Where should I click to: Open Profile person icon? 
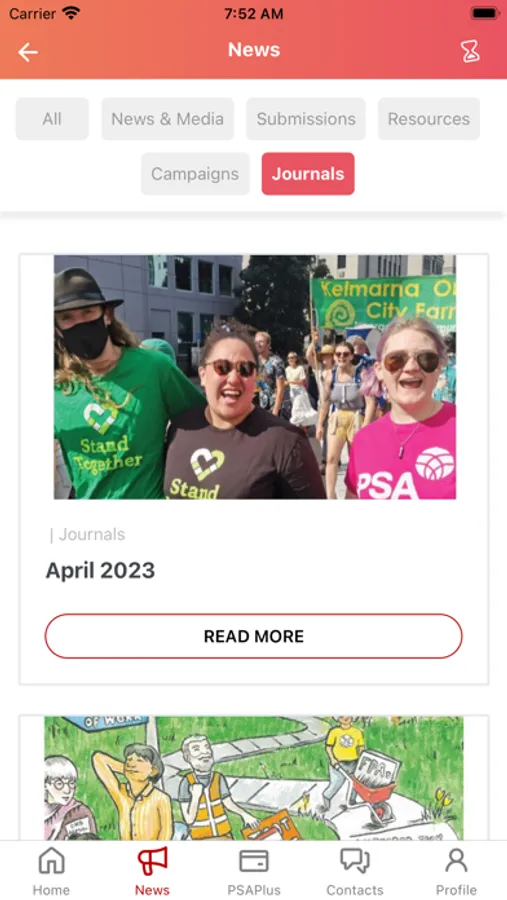coord(456,861)
